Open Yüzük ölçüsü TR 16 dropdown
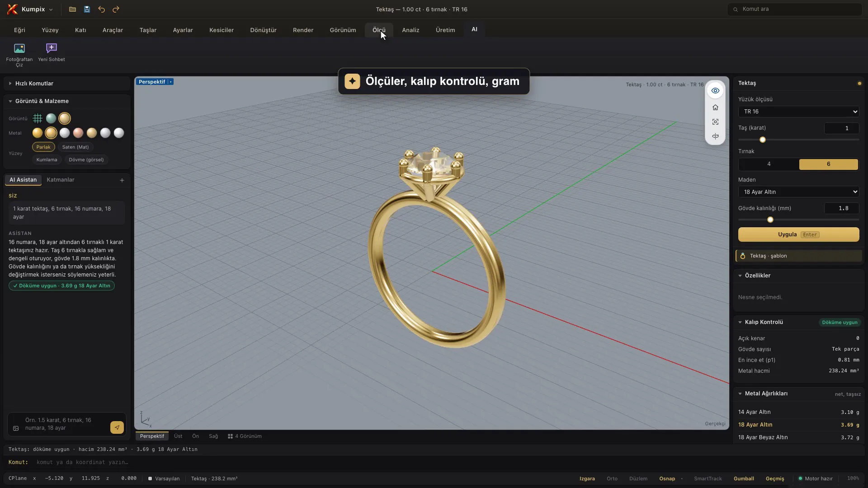The height and width of the screenshot is (488, 868). click(x=798, y=112)
